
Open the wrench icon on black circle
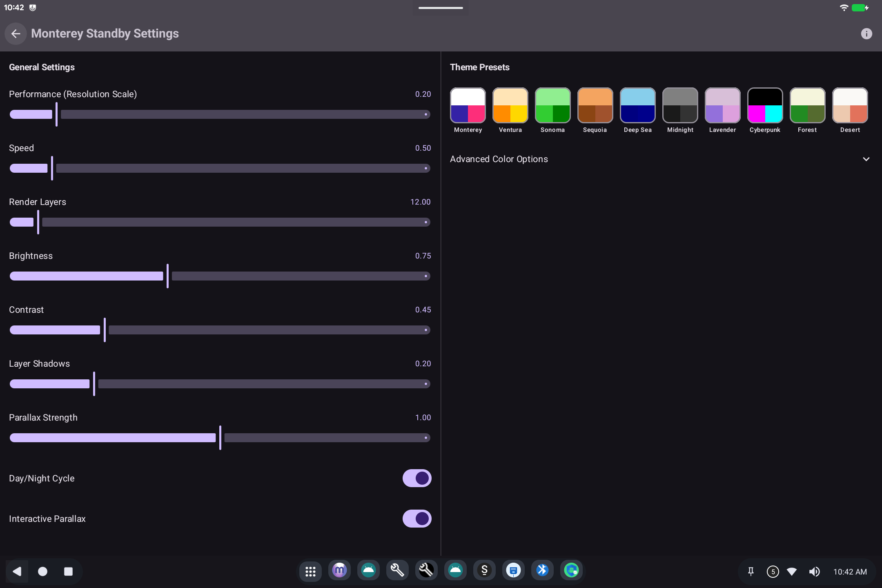point(426,570)
